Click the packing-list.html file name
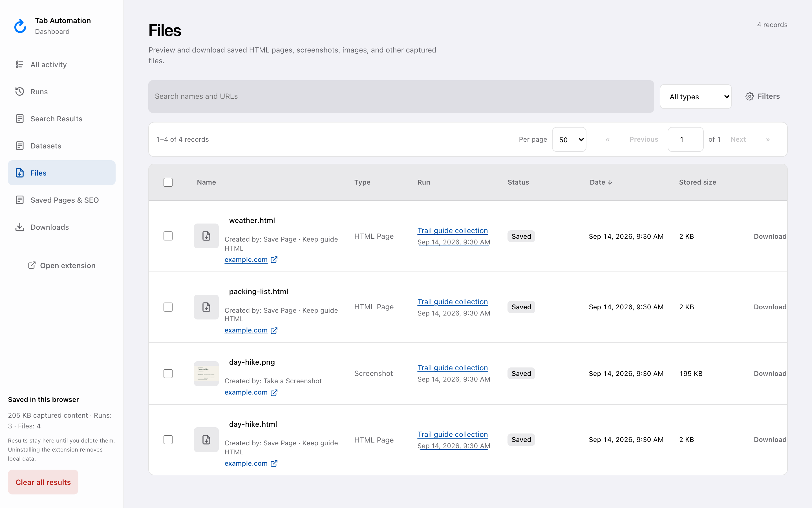Screen dimensions: 812x508 tap(258, 291)
